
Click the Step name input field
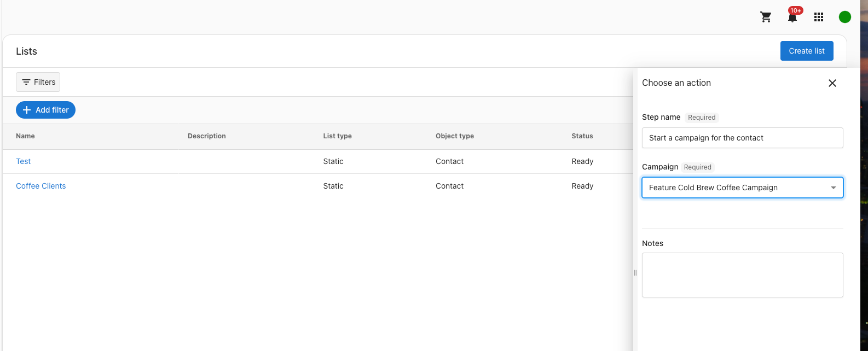click(x=742, y=138)
